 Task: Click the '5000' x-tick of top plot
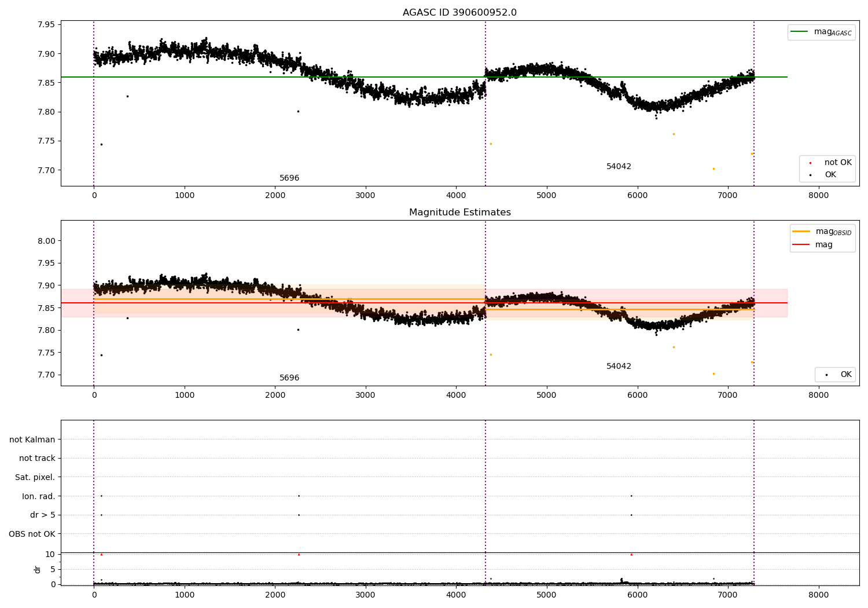point(547,196)
